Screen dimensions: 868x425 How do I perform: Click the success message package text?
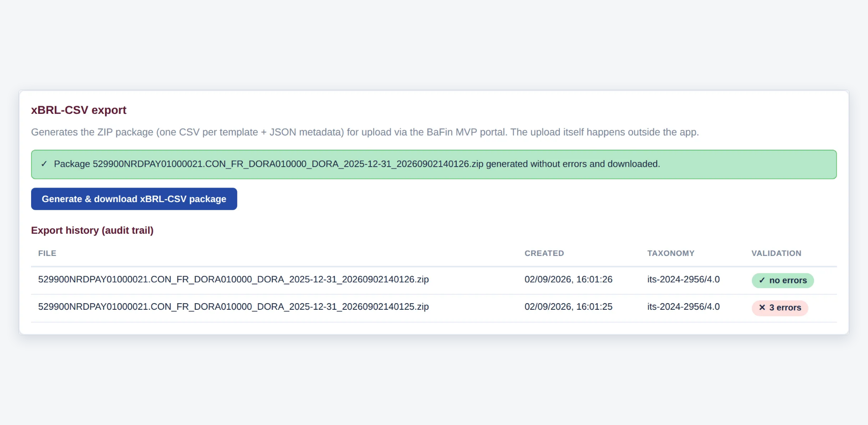tap(357, 164)
